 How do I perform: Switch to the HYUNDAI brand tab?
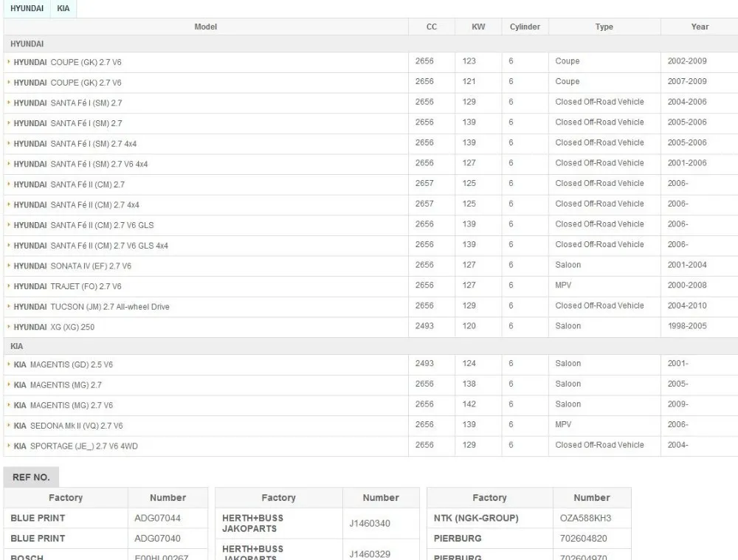[x=27, y=8]
